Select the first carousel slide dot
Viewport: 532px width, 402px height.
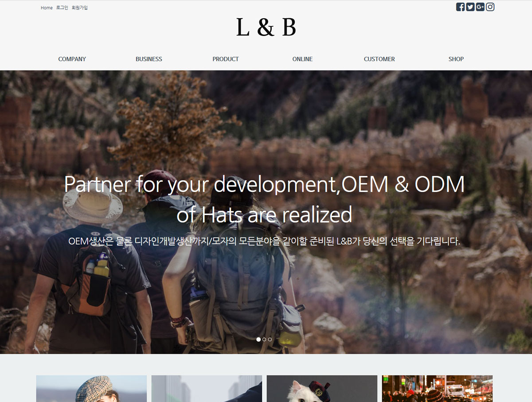pos(258,340)
